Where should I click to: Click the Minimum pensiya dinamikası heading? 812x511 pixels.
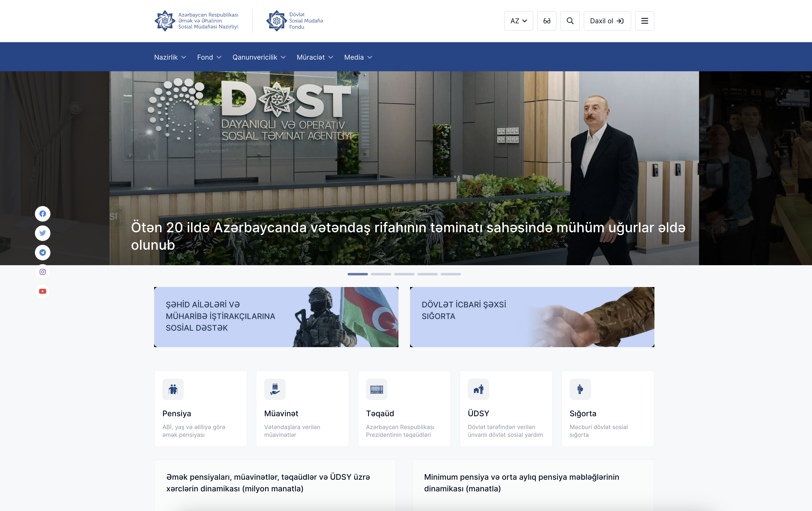(x=522, y=483)
